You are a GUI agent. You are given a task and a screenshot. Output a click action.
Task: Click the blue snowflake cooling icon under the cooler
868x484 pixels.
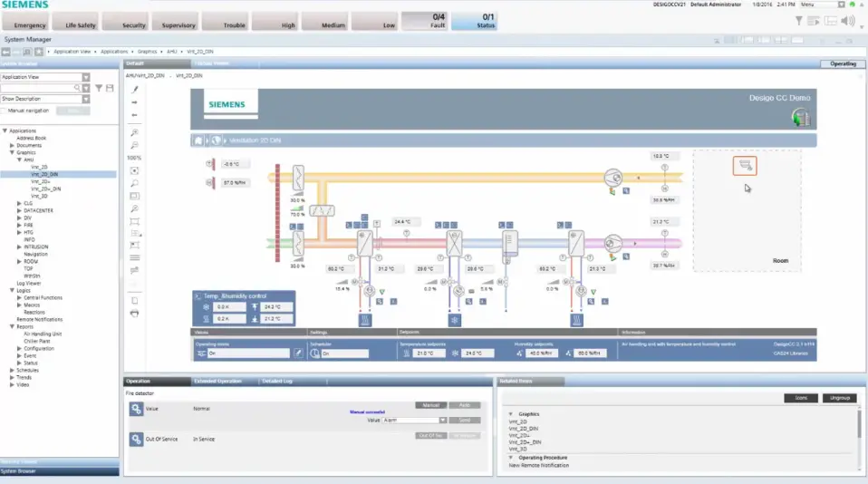point(455,320)
